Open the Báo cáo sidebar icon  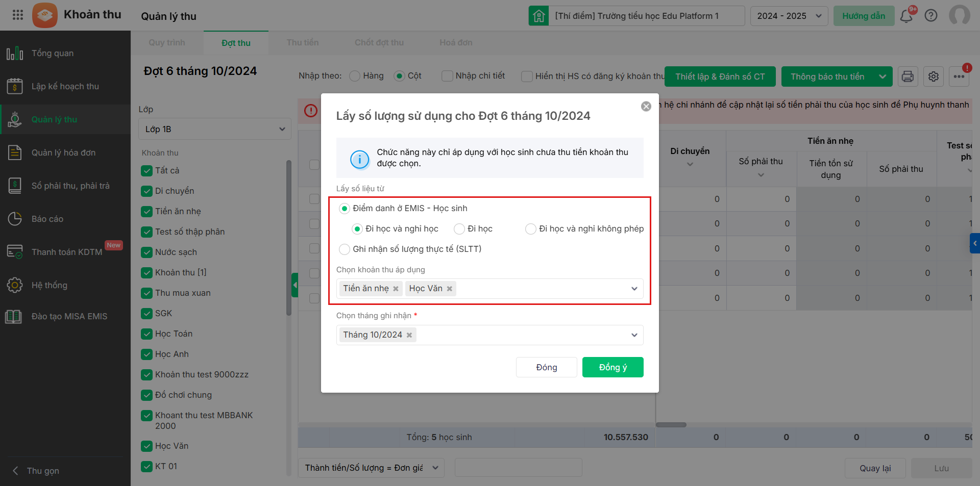click(15, 219)
